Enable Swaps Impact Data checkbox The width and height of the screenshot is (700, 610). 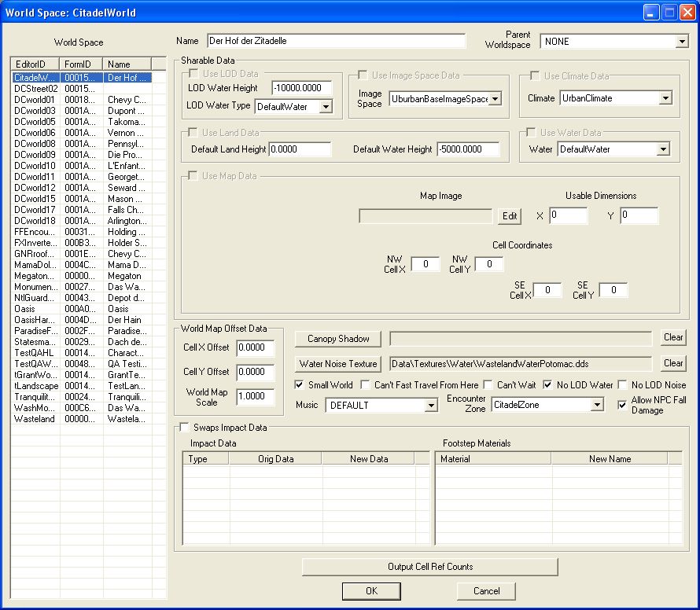click(x=184, y=427)
